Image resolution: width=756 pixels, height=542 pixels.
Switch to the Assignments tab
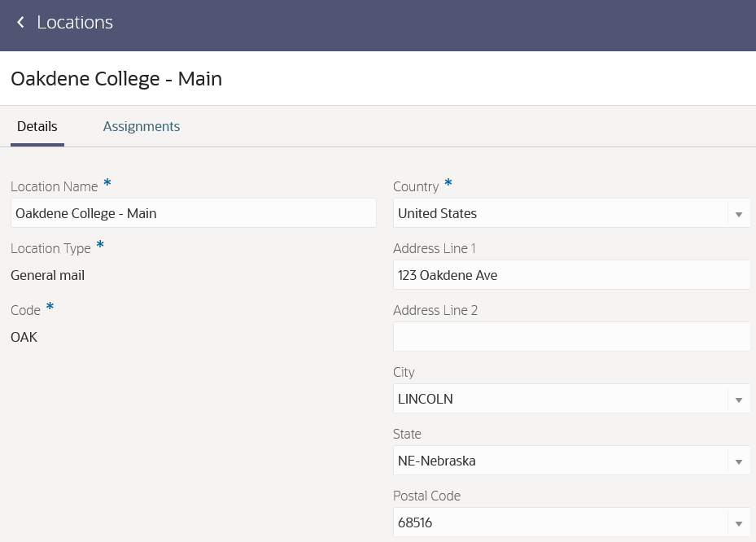141,127
